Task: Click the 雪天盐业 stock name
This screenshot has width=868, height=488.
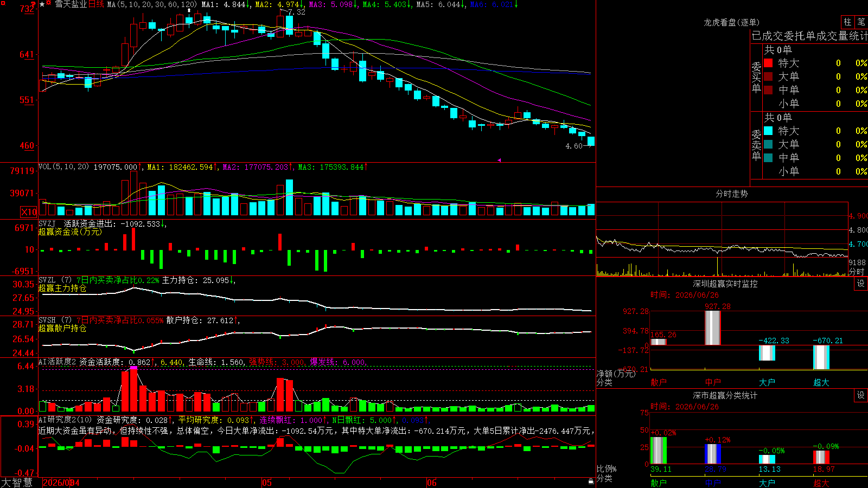Action: (x=71, y=4)
